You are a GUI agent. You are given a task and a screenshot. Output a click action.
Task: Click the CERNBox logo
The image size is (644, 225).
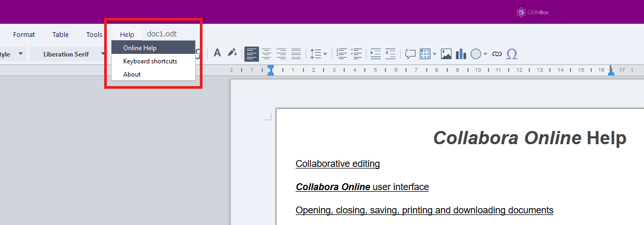coord(532,12)
